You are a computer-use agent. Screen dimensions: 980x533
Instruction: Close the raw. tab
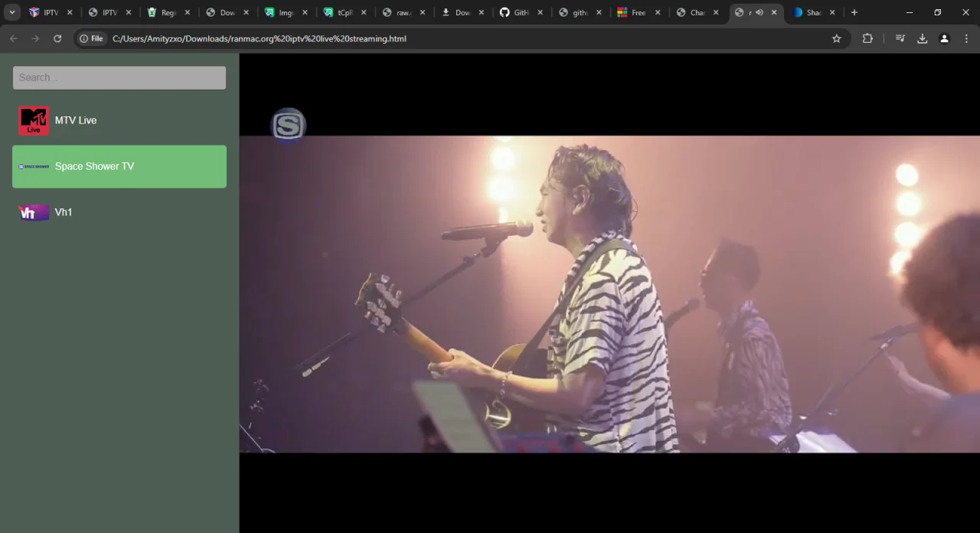click(x=423, y=12)
